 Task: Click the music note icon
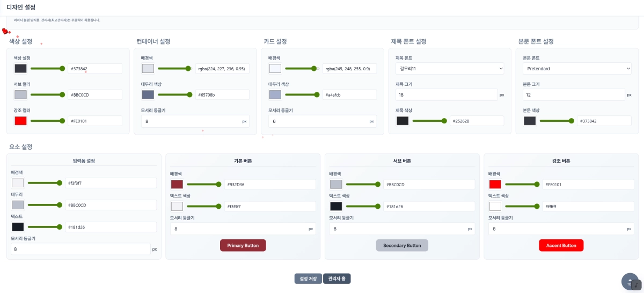[x=636, y=284]
